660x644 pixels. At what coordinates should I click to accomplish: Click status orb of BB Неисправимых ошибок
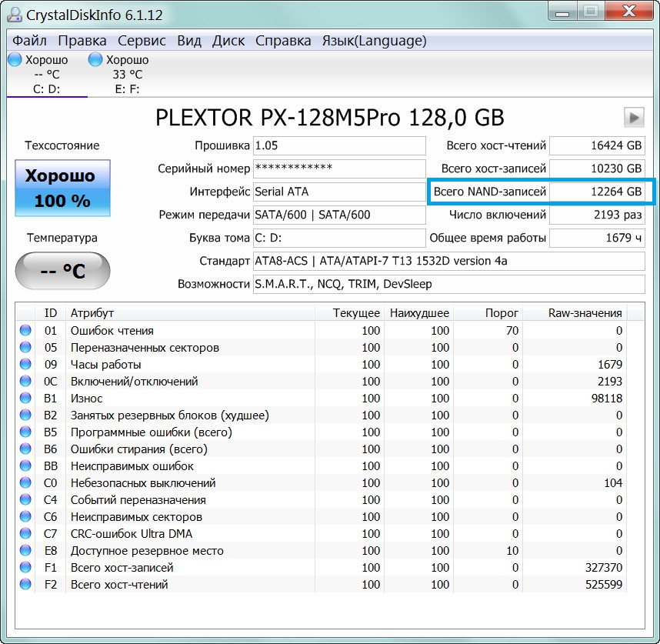[25, 466]
